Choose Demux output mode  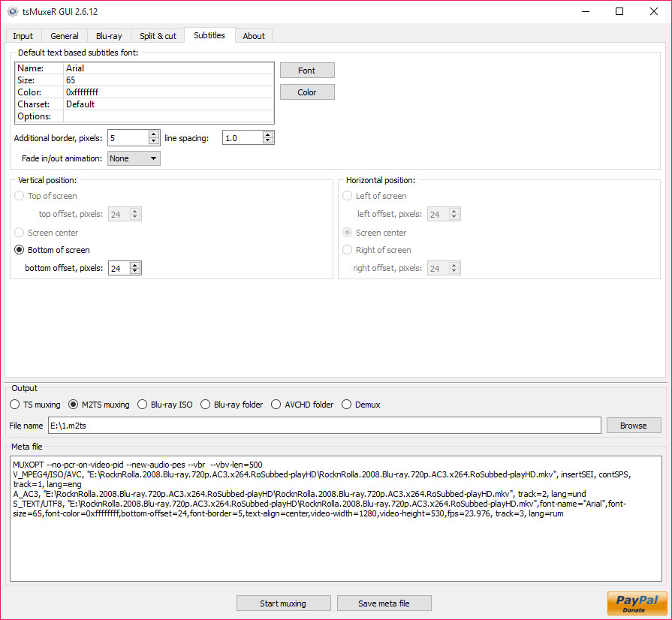(x=361, y=405)
